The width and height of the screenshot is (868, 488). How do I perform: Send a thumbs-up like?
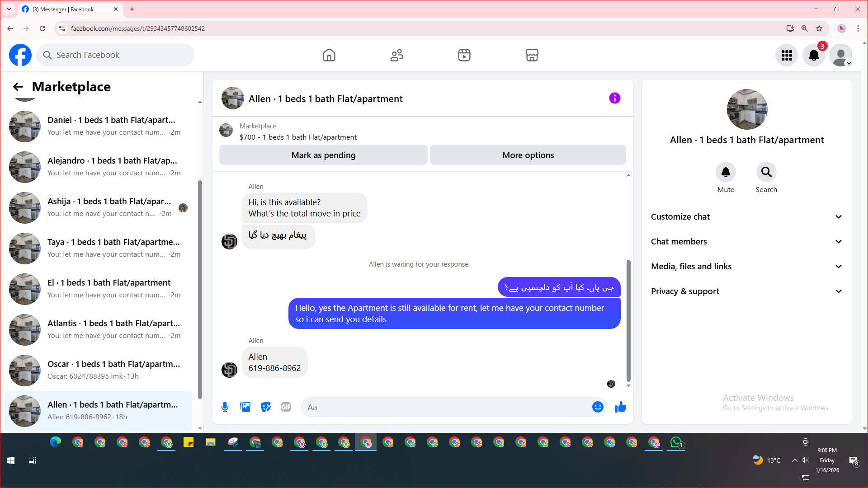coord(620,407)
